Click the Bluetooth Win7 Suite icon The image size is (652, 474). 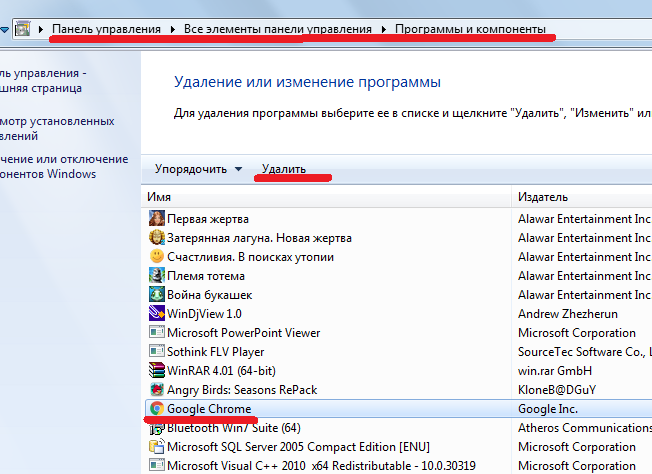click(x=156, y=428)
